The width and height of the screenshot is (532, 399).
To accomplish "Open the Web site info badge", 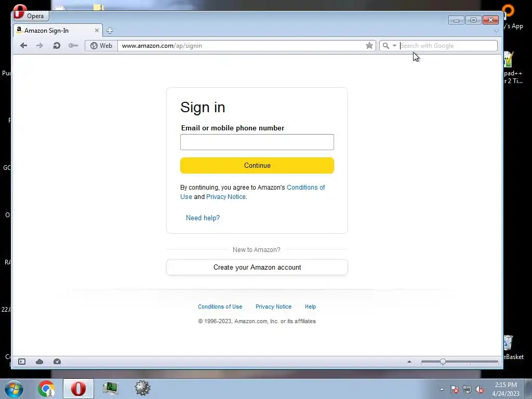I will click(101, 46).
